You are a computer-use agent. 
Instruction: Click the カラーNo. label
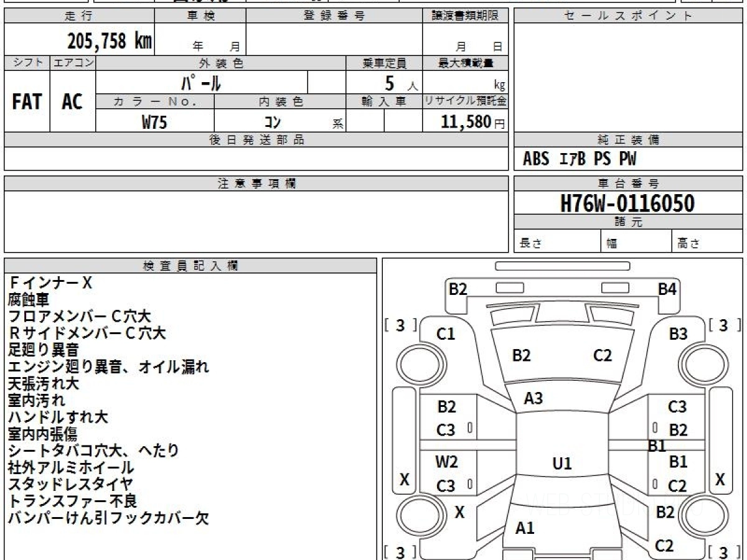click(155, 102)
